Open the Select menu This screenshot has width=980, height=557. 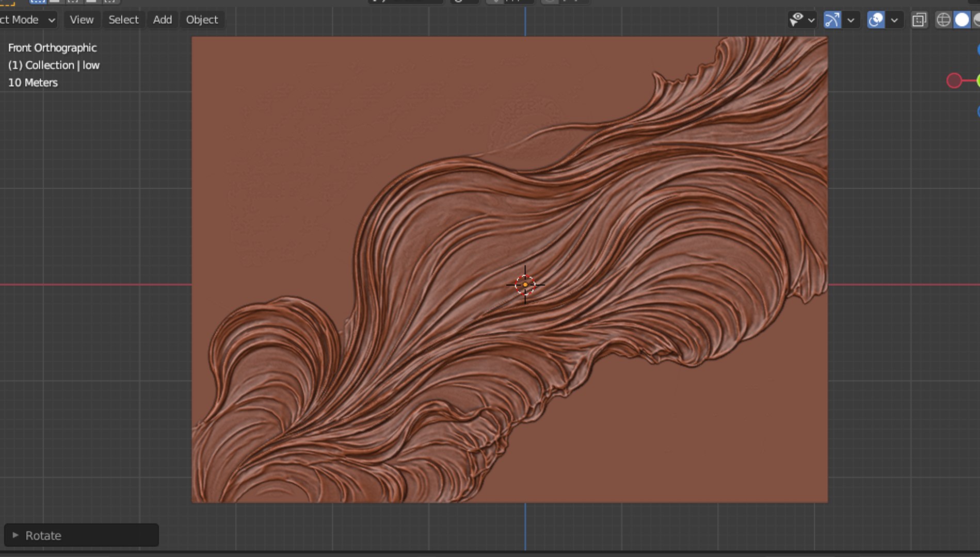click(x=123, y=20)
